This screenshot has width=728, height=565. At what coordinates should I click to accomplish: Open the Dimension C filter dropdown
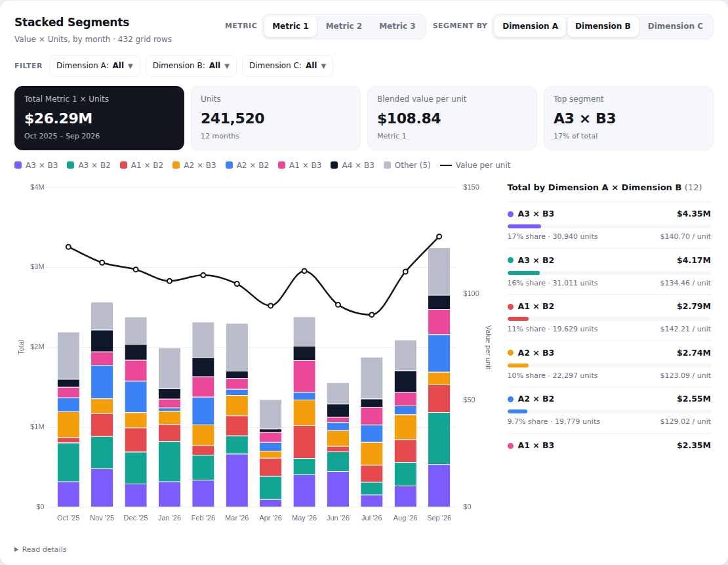click(x=287, y=66)
